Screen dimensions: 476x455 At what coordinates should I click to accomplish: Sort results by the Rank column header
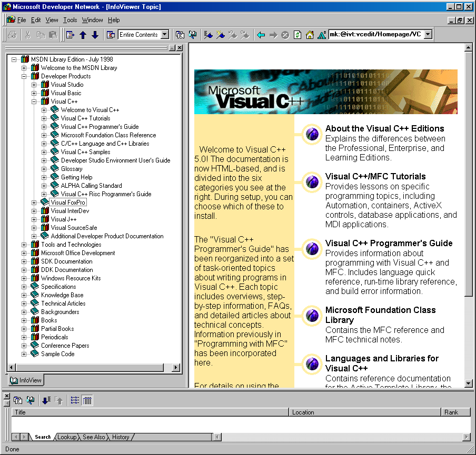click(456, 412)
